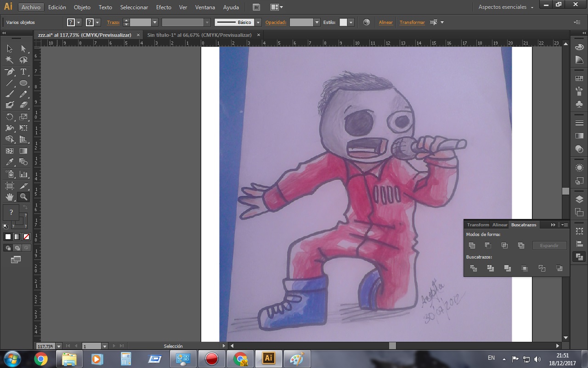Click the Transformar link in control bar
This screenshot has height=368, width=588.
[412, 22]
